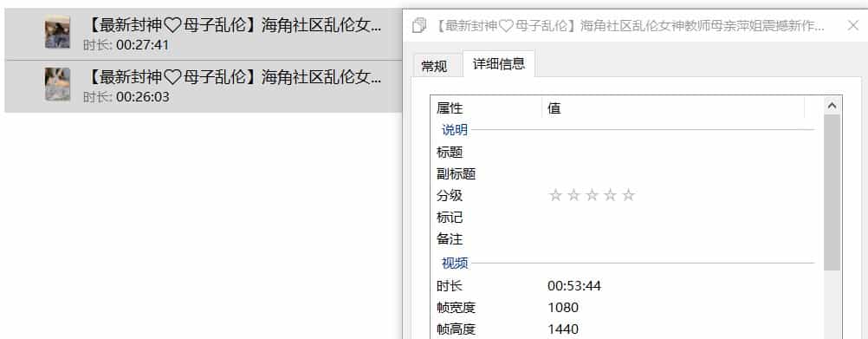
Task: Click thumbnail of the 00:26:03 video
Action: (x=57, y=84)
